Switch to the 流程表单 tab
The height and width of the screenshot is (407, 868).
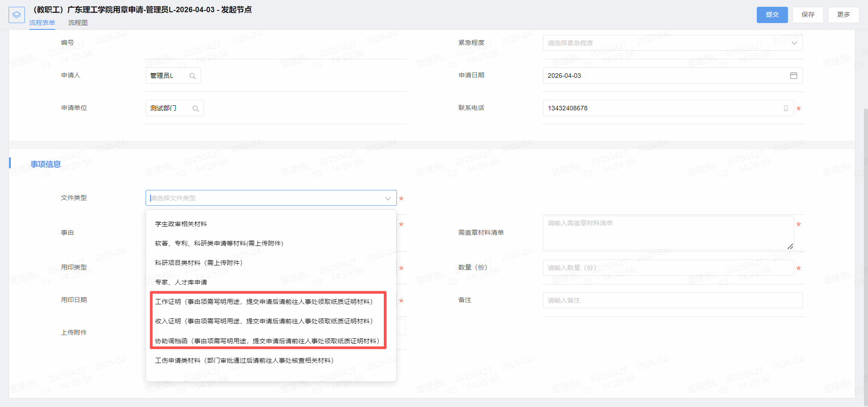42,23
